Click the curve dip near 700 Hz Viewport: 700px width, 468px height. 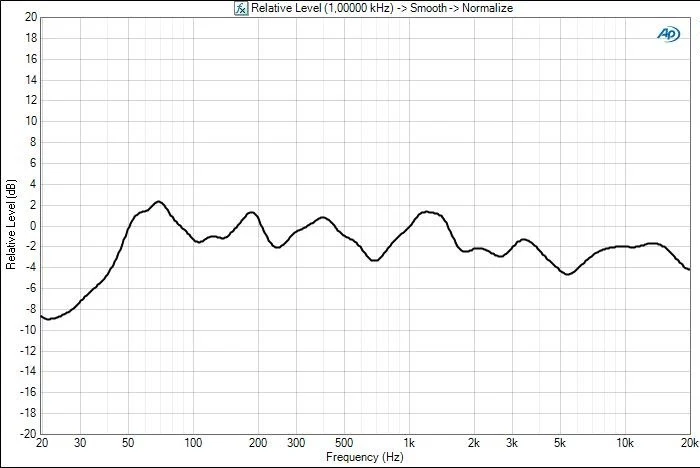click(375, 260)
